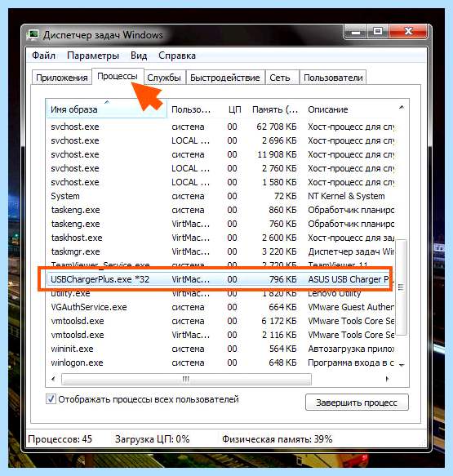Switch to the Процессы tab
453x476 pixels.
118,76
